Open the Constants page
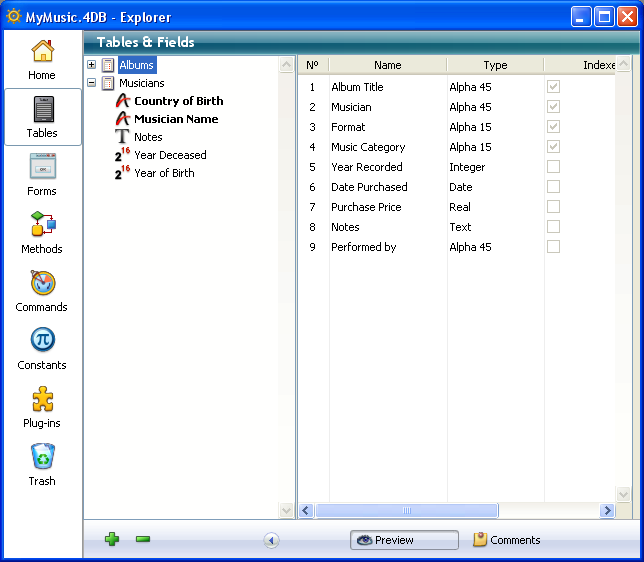The width and height of the screenshot is (644, 562). [42, 349]
